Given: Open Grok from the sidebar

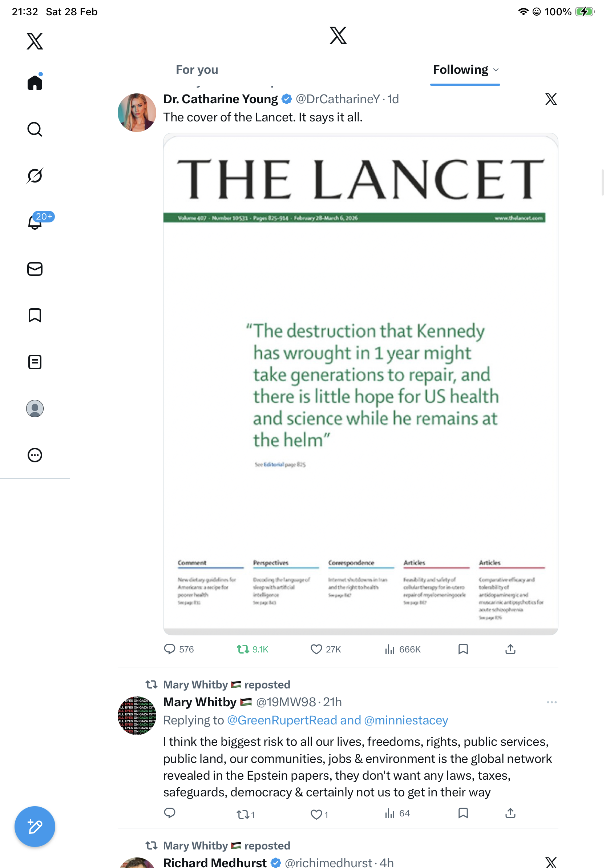Looking at the screenshot, I should [x=35, y=176].
